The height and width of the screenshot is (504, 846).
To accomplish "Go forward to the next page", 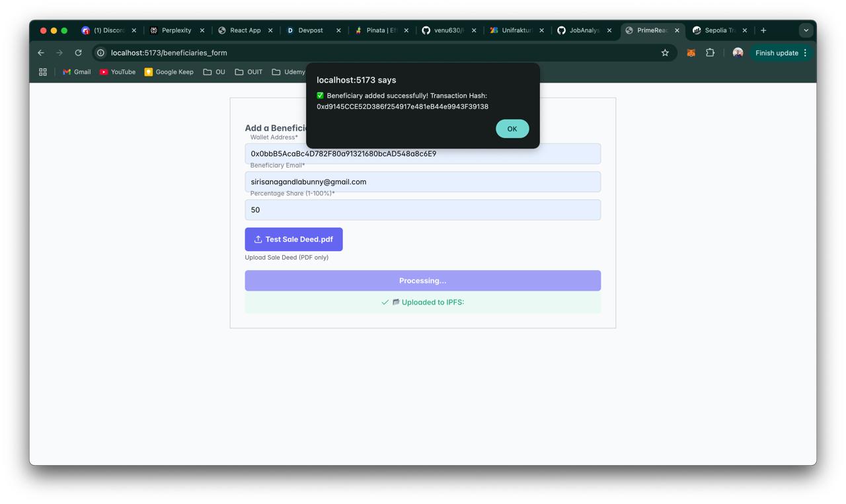I will click(59, 53).
